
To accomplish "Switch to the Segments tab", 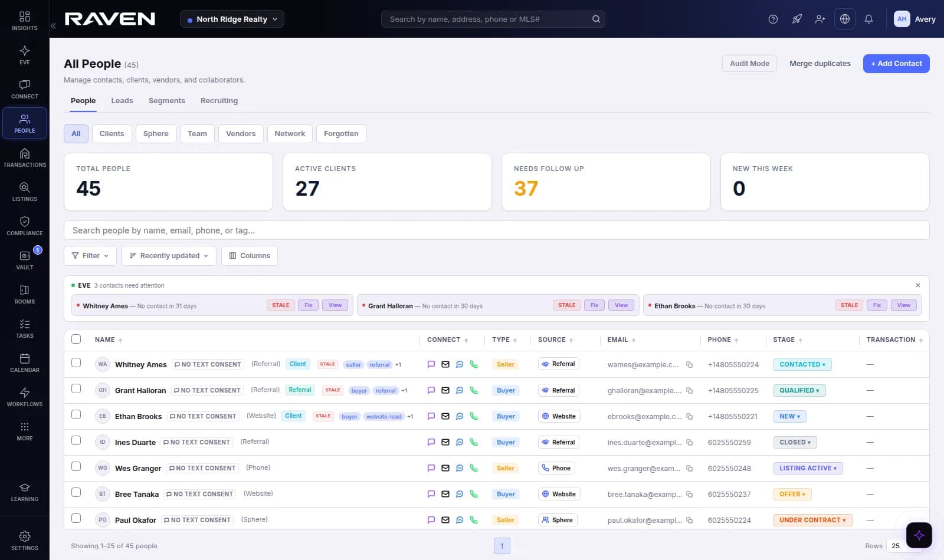I will (167, 101).
